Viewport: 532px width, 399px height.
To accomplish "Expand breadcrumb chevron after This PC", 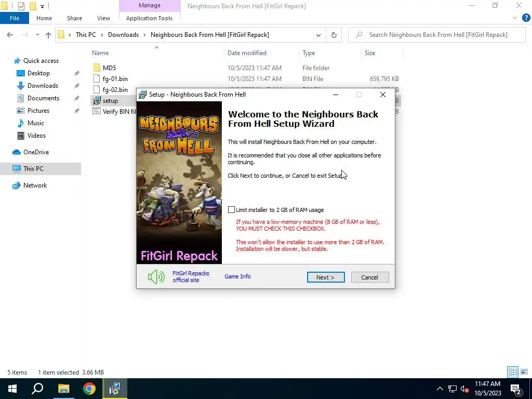I will tap(102, 35).
